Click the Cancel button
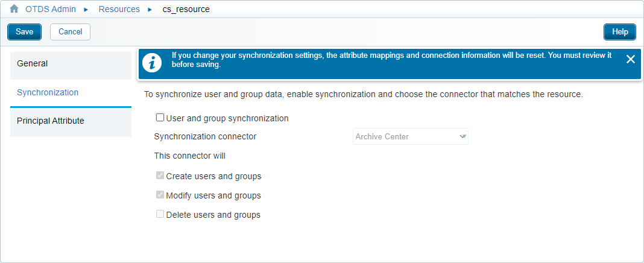The image size is (644, 263). pos(70,32)
